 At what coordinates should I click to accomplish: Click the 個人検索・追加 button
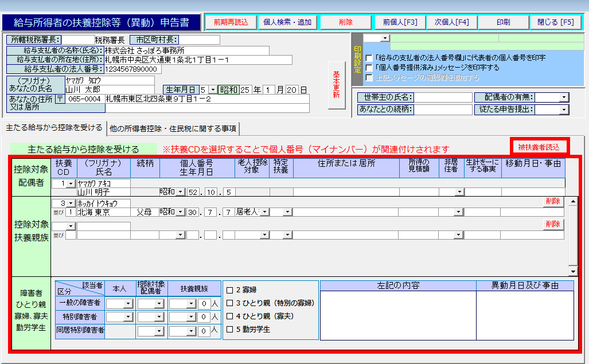pos(287,22)
